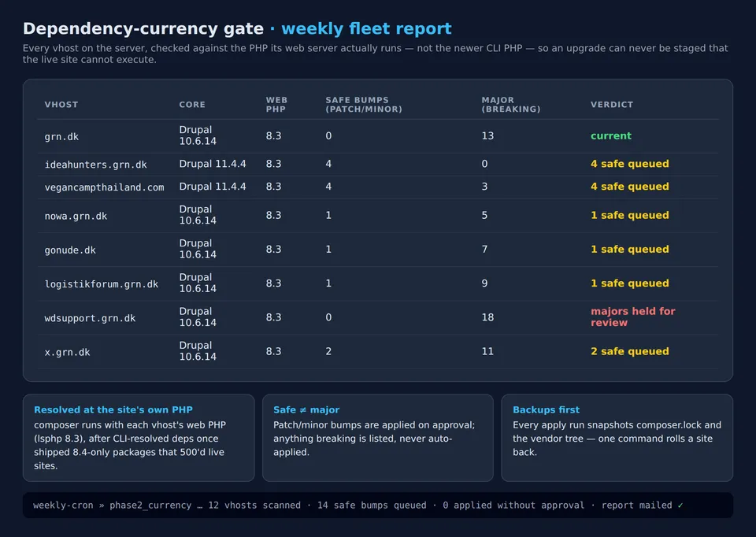Image resolution: width=756 pixels, height=537 pixels.
Task: Select the grn.dk vhost cell
Action: coord(61,136)
